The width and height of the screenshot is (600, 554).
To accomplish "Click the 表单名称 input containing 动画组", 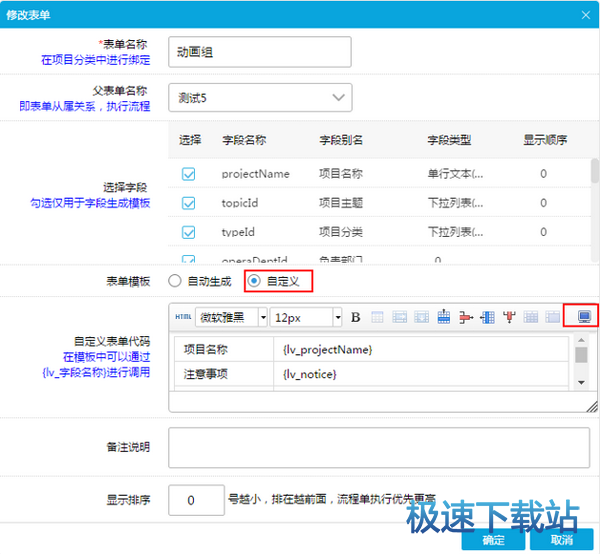I will coord(260,52).
